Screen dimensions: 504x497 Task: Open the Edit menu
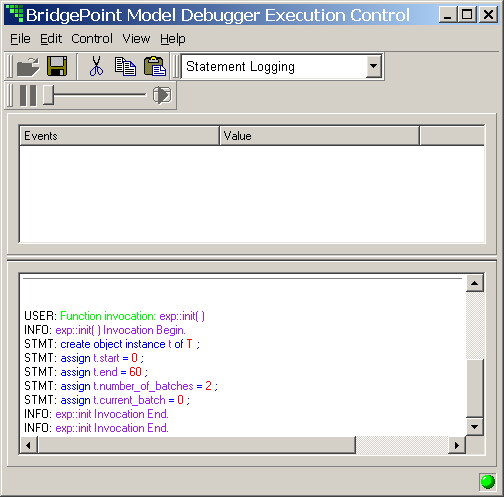pos(51,39)
